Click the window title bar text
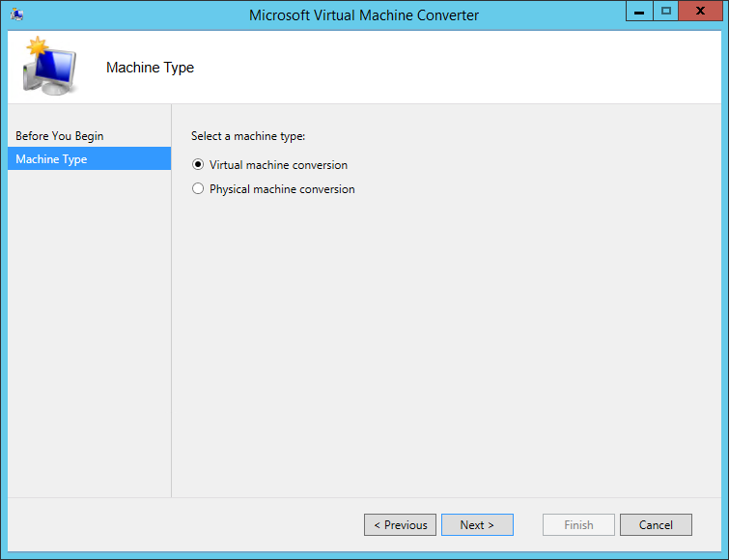729x560 pixels. pyautogui.click(x=364, y=14)
